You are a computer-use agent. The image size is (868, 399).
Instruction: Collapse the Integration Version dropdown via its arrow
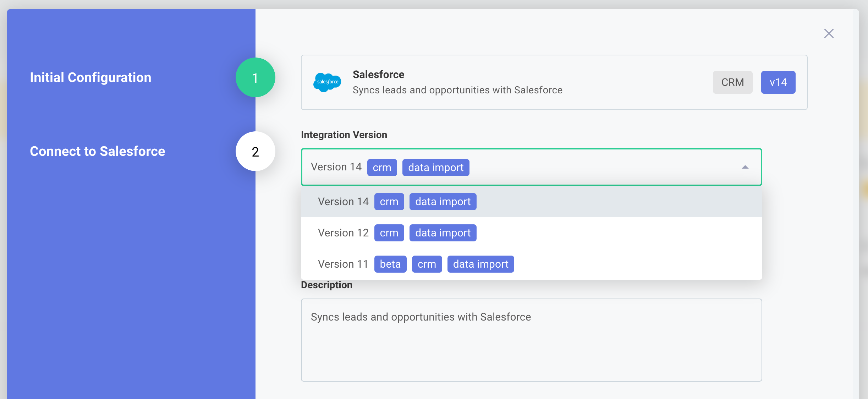pyautogui.click(x=745, y=167)
